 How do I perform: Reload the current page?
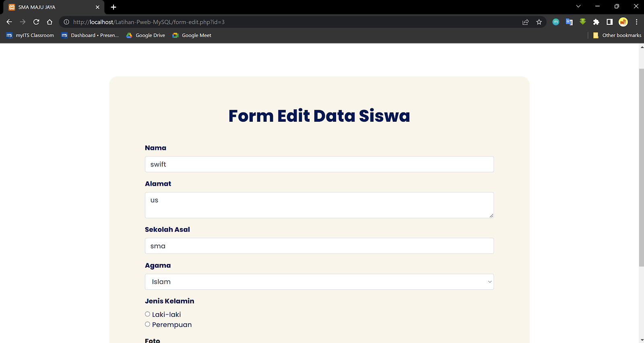(36, 22)
